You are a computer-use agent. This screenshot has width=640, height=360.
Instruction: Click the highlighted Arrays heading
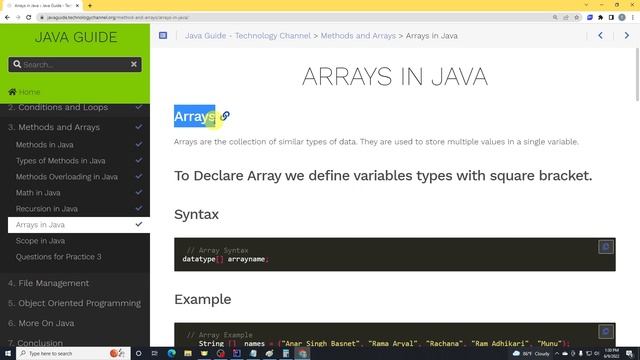click(x=194, y=116)
